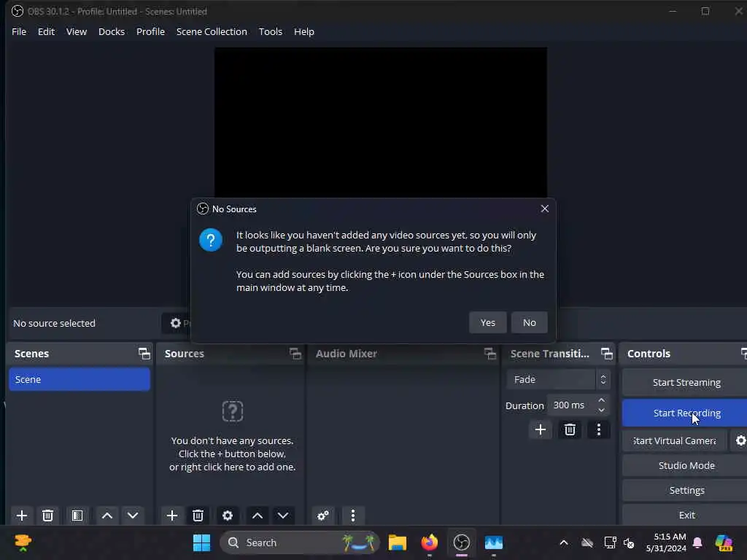
Task: Open virtual camera settings gear
Action: pyautogui.click(x=740, y=440)
